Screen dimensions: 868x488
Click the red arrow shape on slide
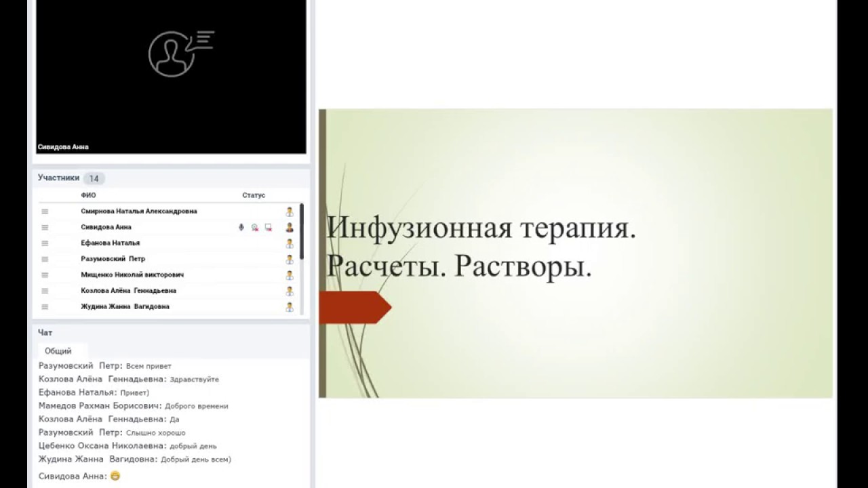355,308
